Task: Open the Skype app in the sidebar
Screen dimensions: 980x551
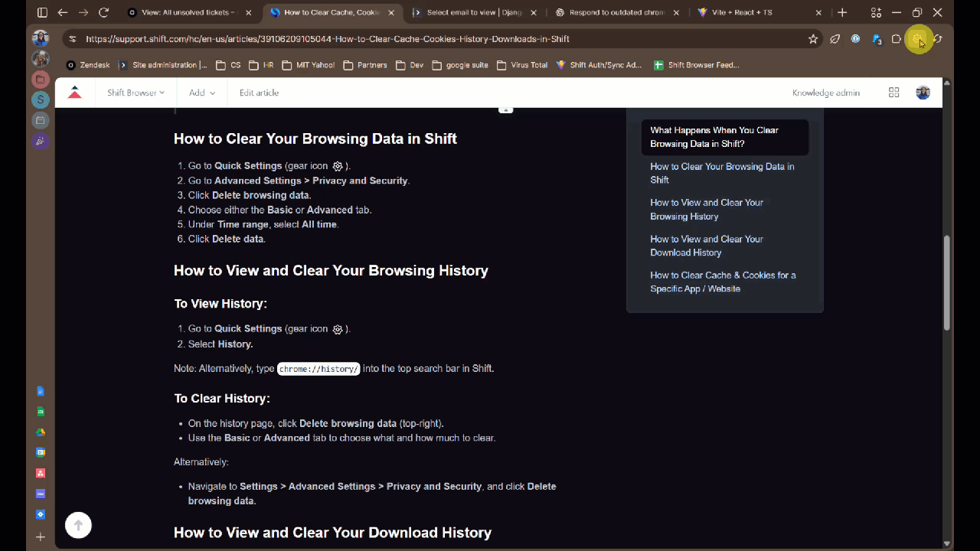Action: coord(41,99)
